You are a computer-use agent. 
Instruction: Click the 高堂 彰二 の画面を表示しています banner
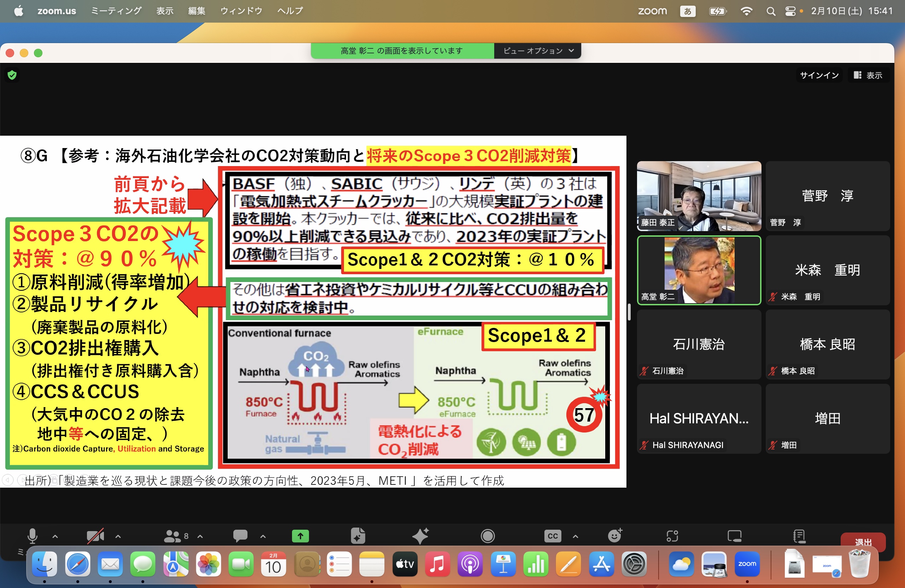(402, 51)
